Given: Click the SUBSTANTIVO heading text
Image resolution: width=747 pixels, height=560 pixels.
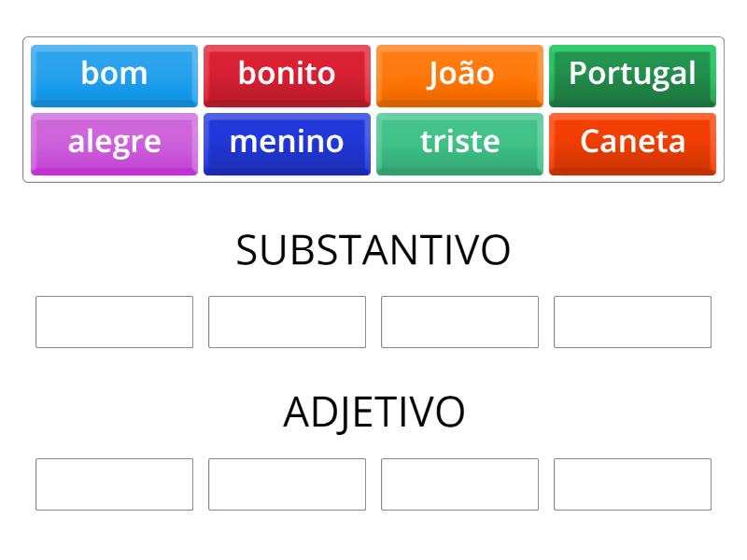Looking at the screenshot, I should click(373, 247).
